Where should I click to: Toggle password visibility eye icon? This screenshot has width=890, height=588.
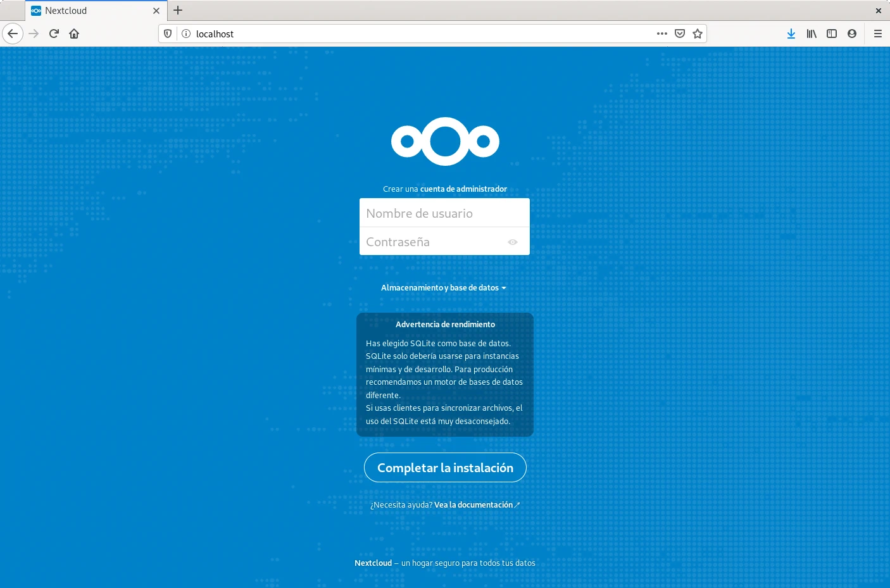[x=513, y=242]
